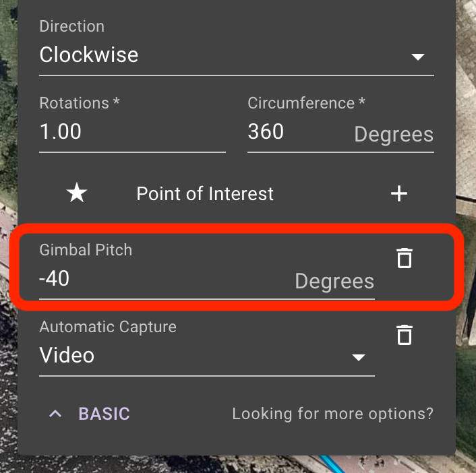Click the blue flight path line on map
Screen dimensions: 476x473
coord(332,464)
